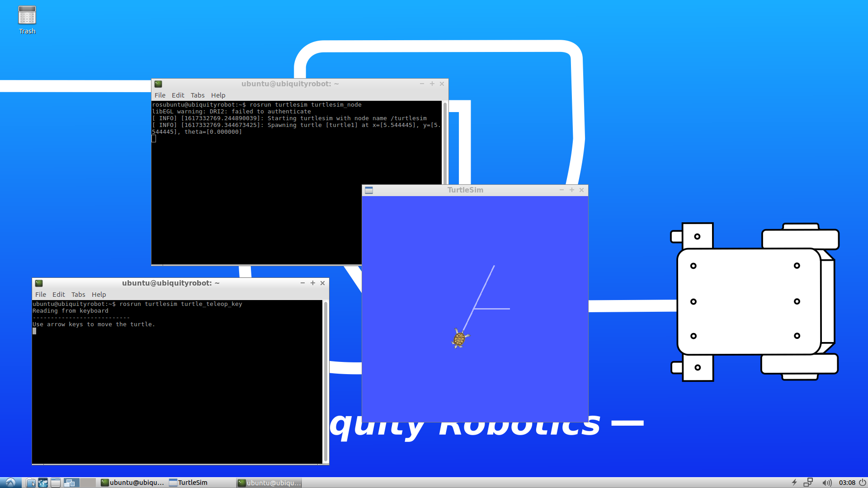The width and height of the screenshot is (868, 488).
Task: Open File menu in turtlesim_node terminal
Action: point(160,95)
